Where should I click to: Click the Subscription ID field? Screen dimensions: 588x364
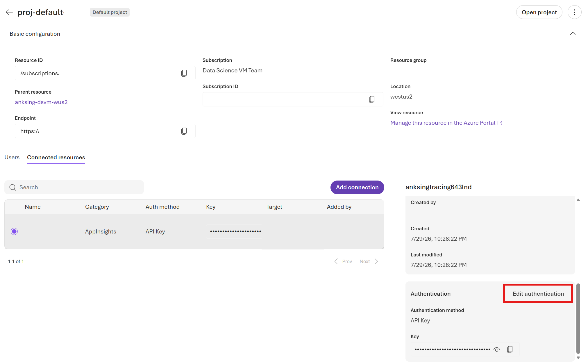(293, 99)
